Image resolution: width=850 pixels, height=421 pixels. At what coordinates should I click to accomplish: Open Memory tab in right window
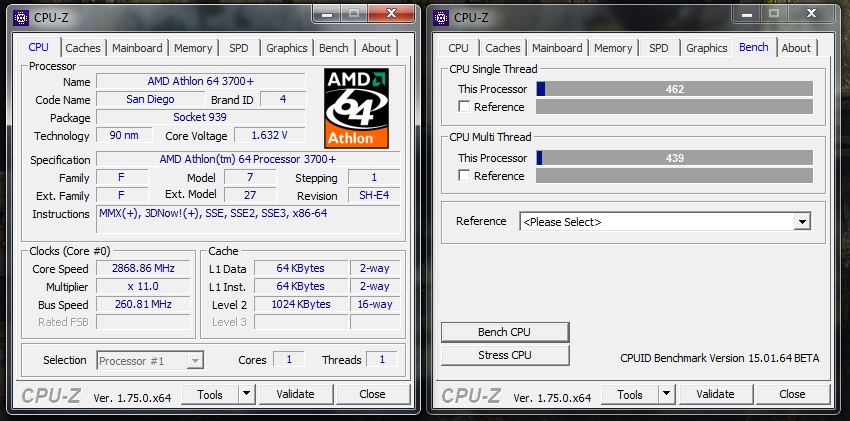613,48
